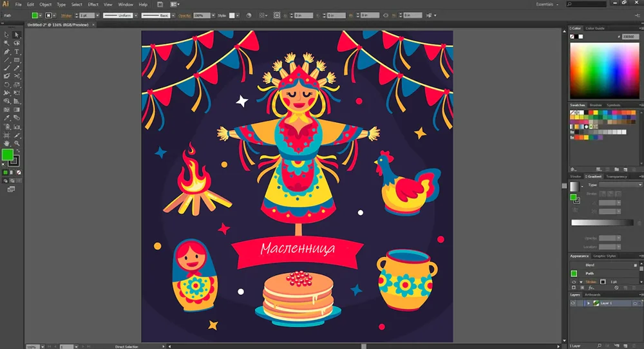The height and width of the screenshot is (349, 644).
Task: Toggle Stroke visibility in Appearance panel
Action: [x=573, y=281]
